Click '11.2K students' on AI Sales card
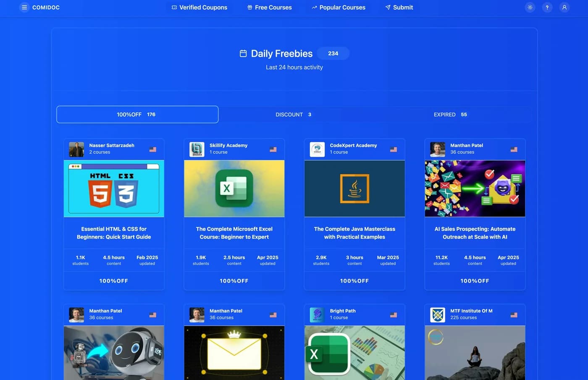The width and height of the screenshot is (588, 380). pos(441,260)
